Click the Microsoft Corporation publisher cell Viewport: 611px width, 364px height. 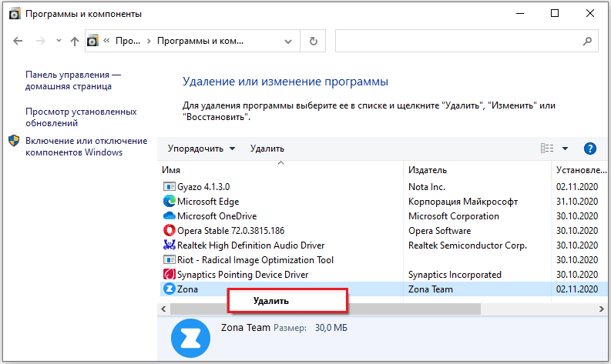click(x=454, y=216)
